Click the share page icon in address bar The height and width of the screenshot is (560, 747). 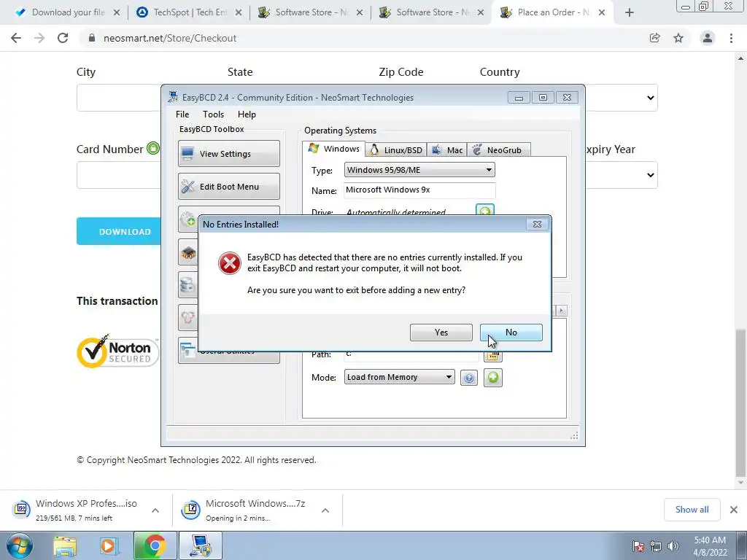pos(654,38)
